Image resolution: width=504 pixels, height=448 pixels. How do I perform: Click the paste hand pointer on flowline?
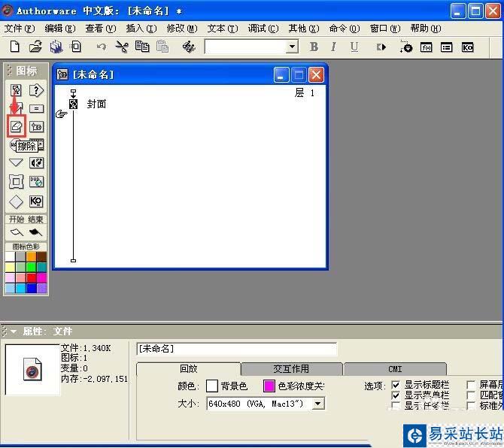tap(61, 114)
